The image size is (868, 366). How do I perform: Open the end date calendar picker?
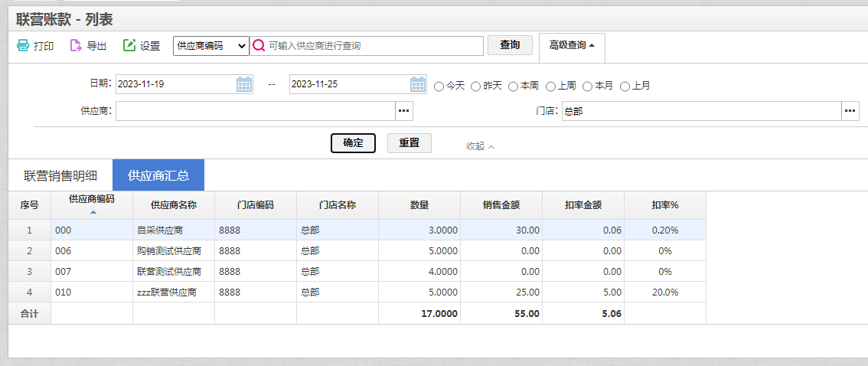418,84
